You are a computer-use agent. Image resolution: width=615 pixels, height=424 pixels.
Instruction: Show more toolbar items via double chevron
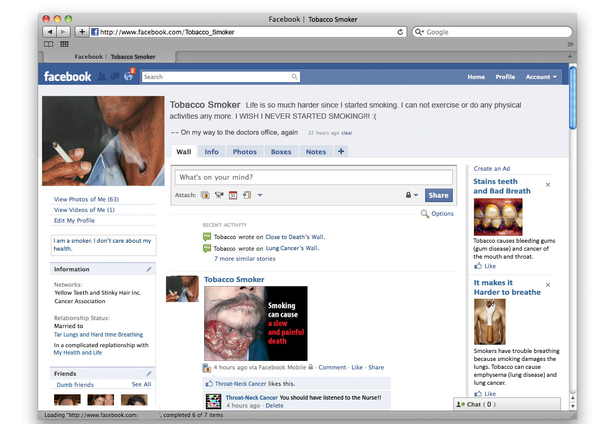tap(570, 44)
